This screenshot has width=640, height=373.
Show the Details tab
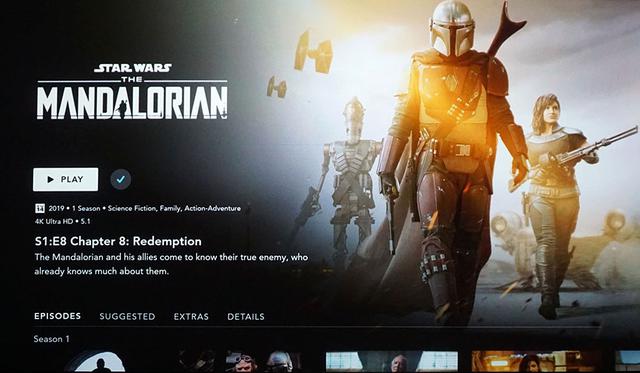click(x=246, y=316)
